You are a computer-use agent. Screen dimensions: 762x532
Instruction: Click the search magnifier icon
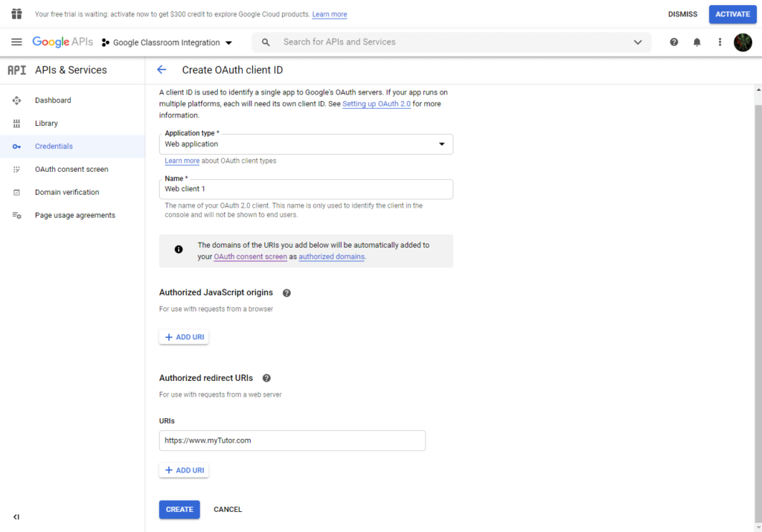[x=266, y=42]
